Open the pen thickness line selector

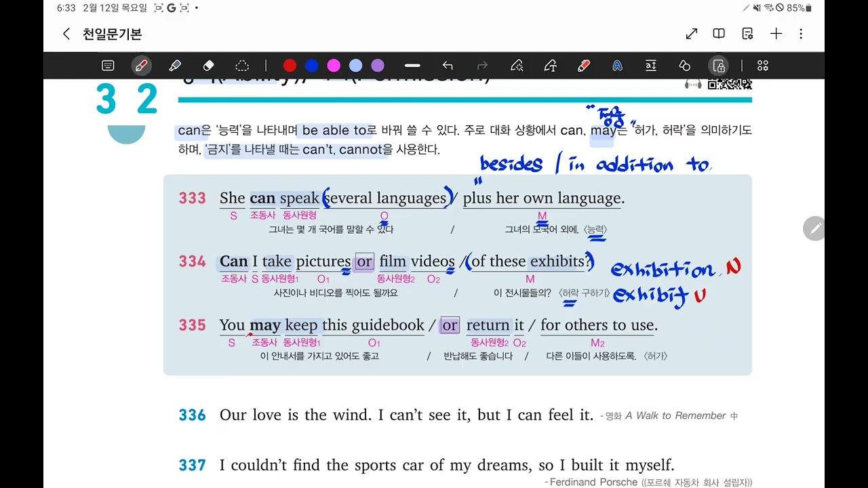point(412,66)
